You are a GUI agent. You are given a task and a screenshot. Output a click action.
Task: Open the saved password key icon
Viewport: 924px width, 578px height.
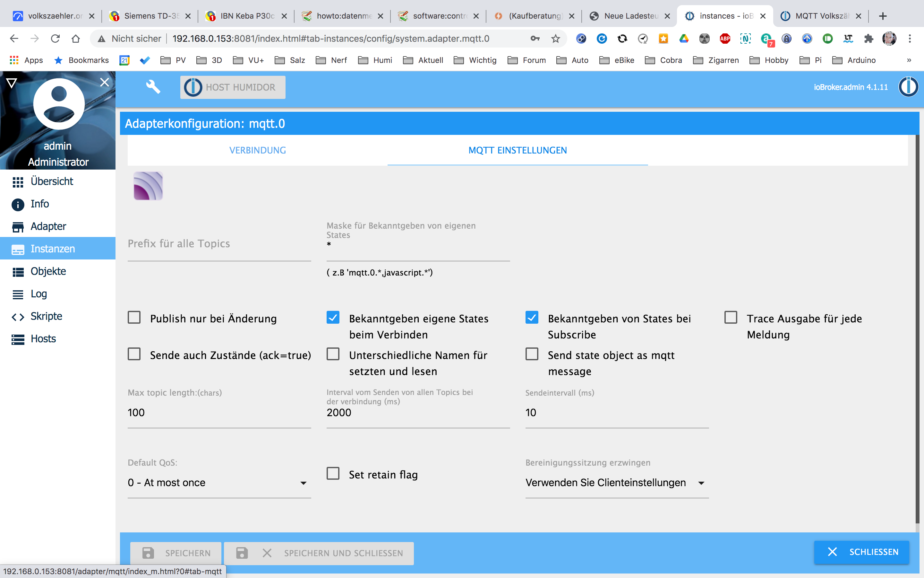pyautogui.click(x=535, y=39)
